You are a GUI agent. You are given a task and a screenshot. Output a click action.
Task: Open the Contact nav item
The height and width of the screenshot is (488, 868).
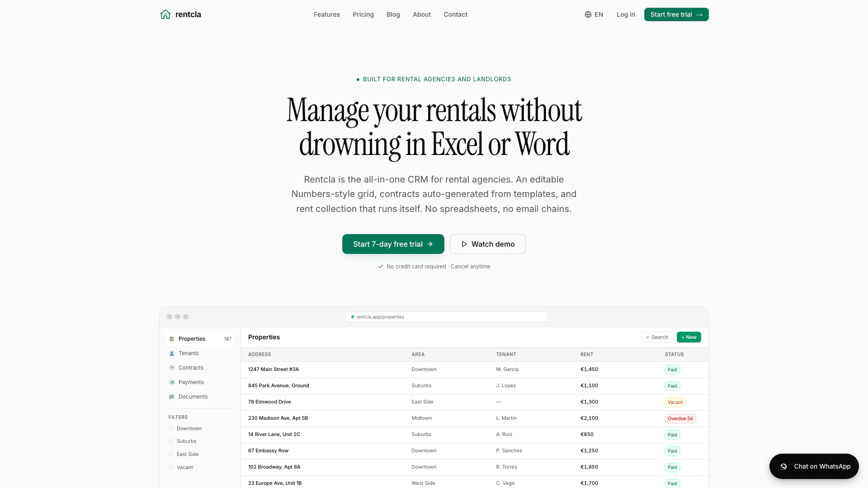(x=455, y=14)
